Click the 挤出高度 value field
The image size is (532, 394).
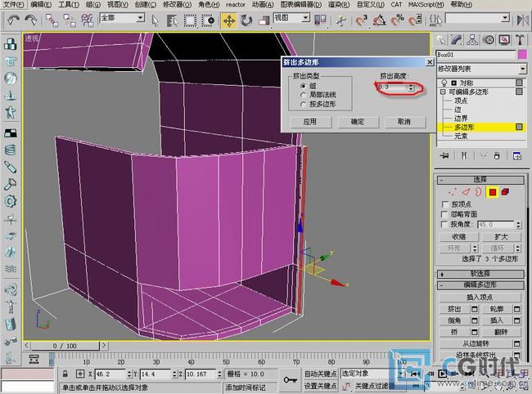click(x=392, y=87)
